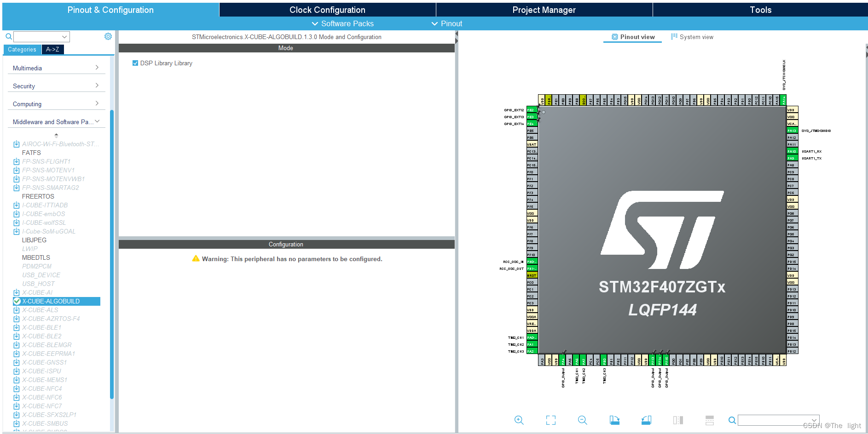The width and height of the screenshot is (868, 434).
Task: Click the download icon next to X-CUBE-MEMS1
Action: click(16, 380)
